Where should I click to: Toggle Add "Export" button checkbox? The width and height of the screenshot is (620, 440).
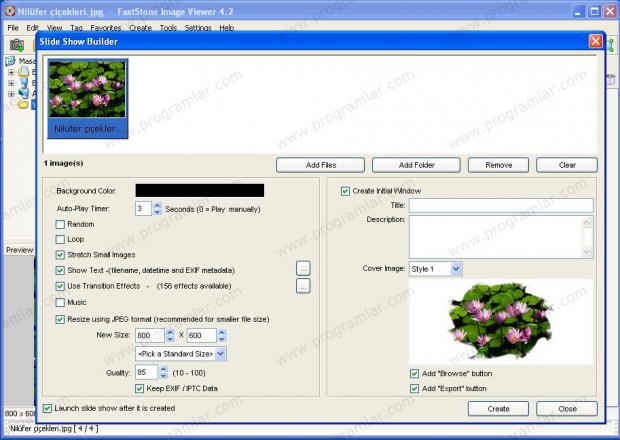414,389
